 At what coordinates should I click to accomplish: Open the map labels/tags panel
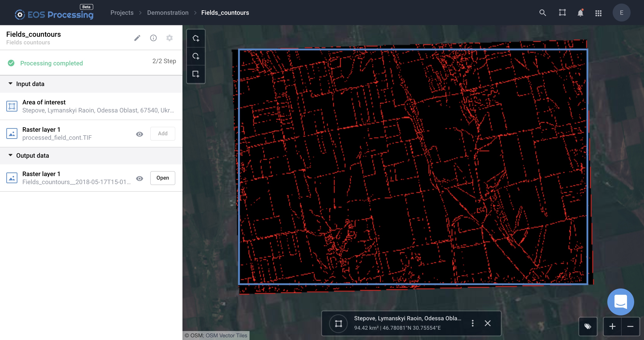tap(588, 327)
